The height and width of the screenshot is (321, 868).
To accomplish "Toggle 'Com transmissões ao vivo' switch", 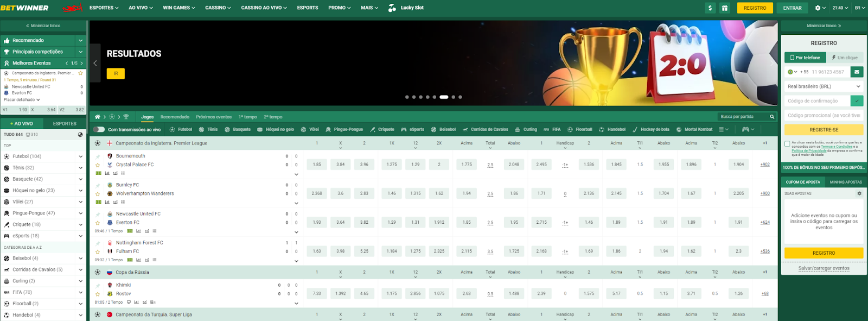I will [99, 129].
